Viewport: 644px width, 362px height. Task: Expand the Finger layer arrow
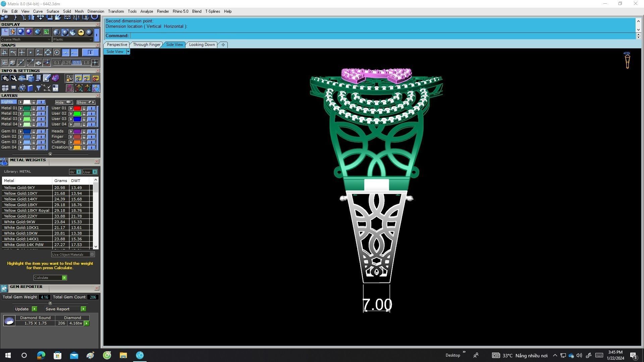coord(71,137)
